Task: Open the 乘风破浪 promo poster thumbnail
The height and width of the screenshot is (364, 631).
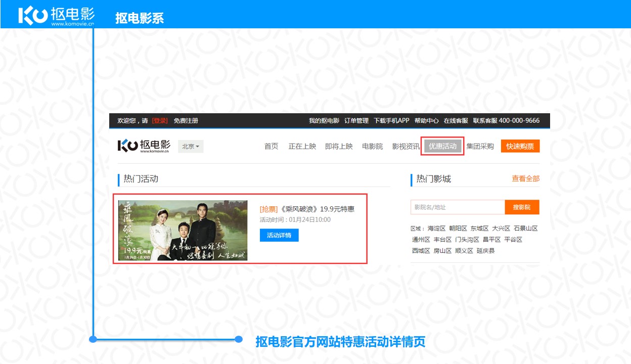Action: pos(183,231)
